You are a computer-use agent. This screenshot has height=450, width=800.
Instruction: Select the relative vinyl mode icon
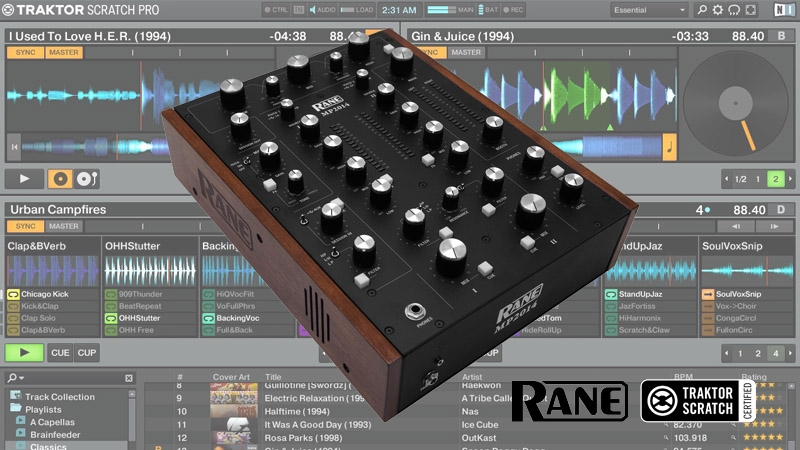tap(87, 179)
